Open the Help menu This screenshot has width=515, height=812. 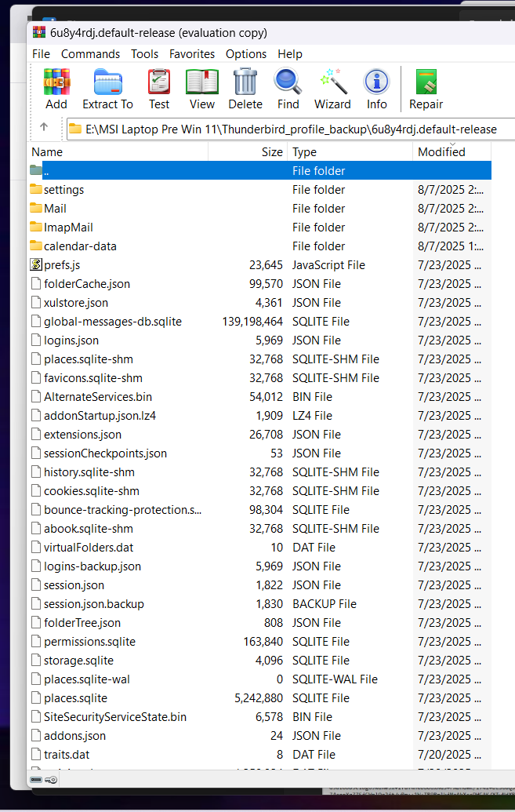pyautogui.click(x=290, y=54)
